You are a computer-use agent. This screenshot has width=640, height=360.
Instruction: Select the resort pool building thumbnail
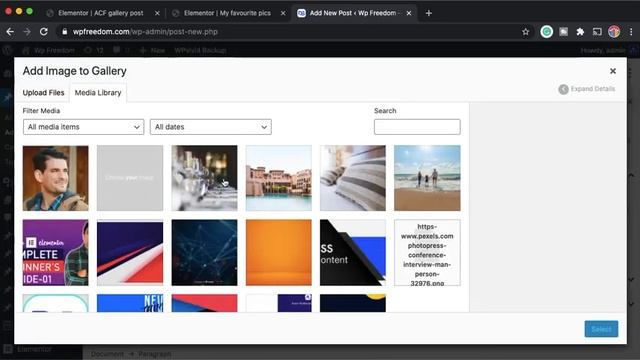tap(279, 178)
